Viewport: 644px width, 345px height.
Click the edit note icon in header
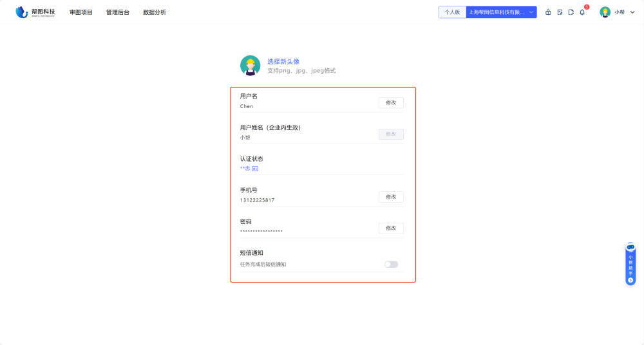(560, 12)
